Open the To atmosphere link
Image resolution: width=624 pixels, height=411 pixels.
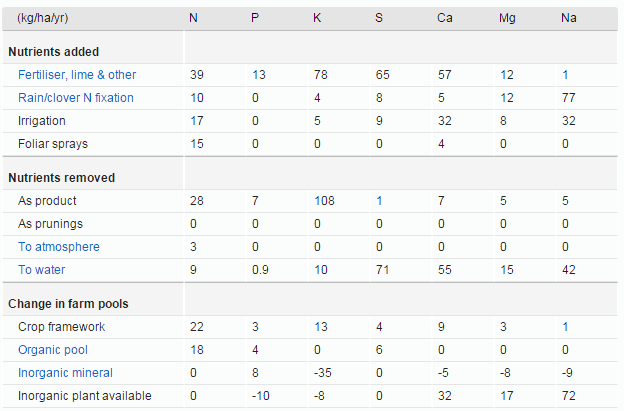pyautogui.click(x=59, y=247)
